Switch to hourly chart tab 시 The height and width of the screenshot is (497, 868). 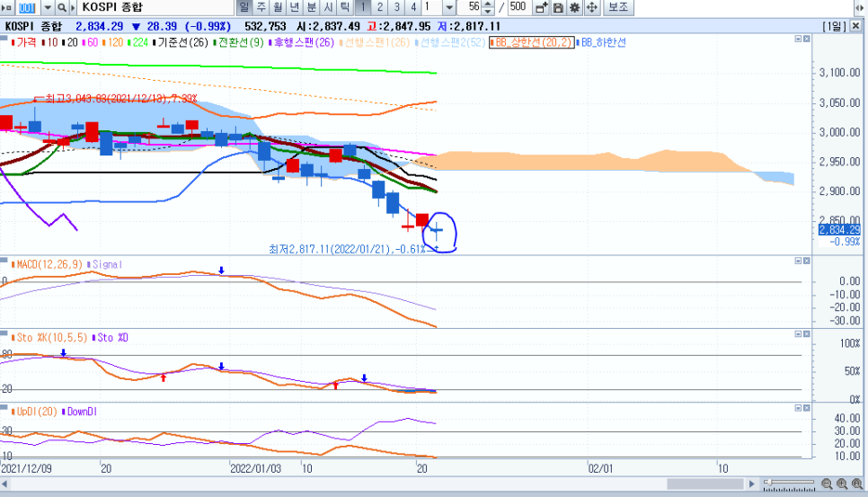[x=328, y=7]
